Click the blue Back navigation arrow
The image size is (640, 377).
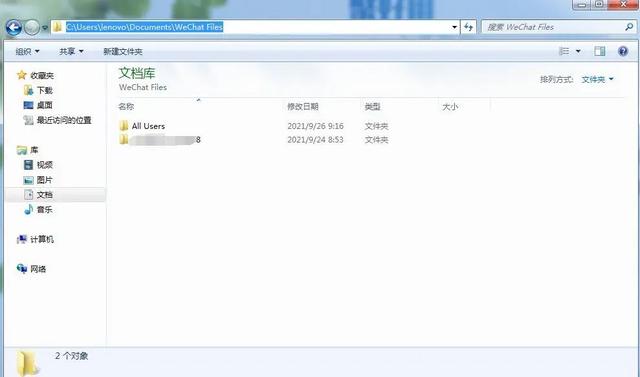(x=14, y=27)
